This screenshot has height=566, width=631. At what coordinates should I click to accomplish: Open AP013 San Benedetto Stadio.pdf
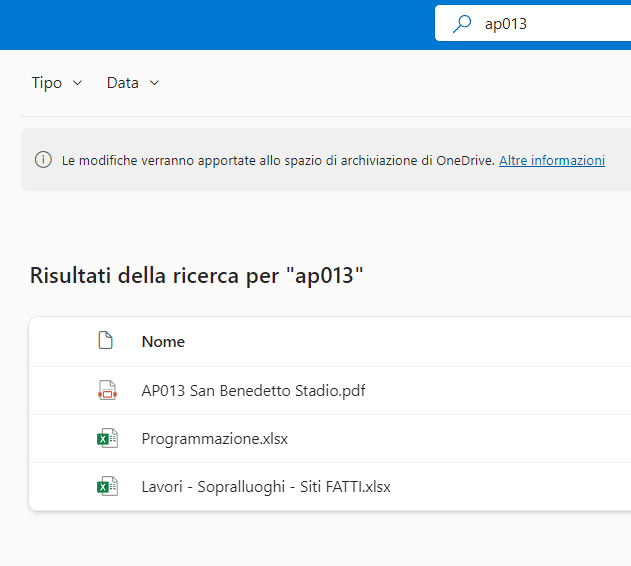[253, 391]
